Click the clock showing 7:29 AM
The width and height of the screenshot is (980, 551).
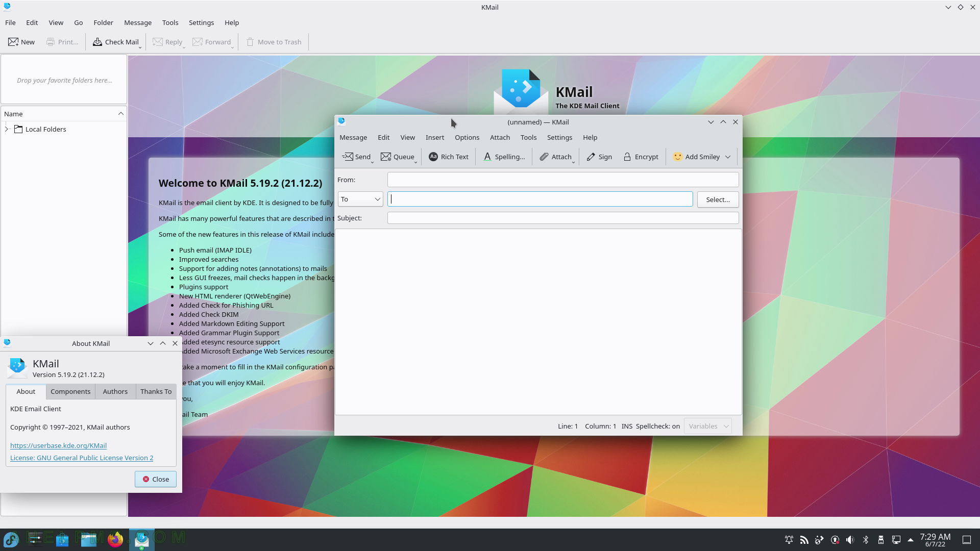click(x=935, y=540)
